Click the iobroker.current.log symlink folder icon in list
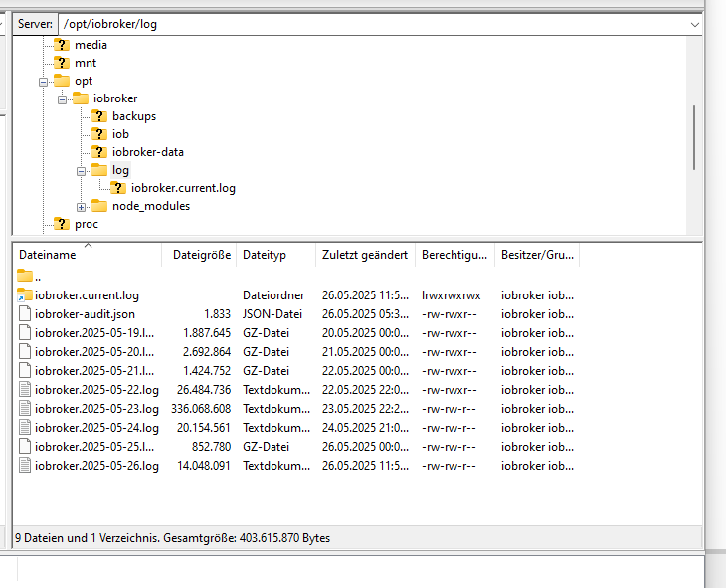Image resolution: width=726 pixels, height=588 pixels. (x=25, y=295)
